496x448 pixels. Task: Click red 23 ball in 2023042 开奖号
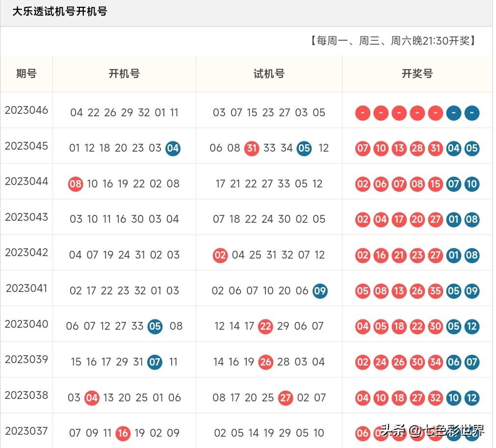point(417,255)
